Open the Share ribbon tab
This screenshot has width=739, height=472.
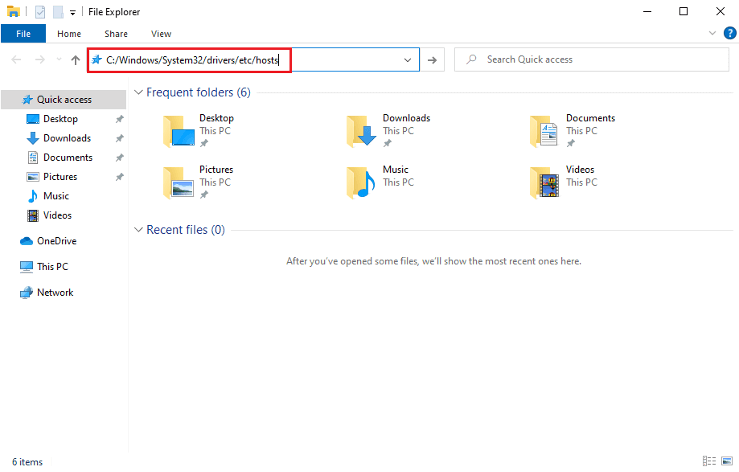click(115, 33)
